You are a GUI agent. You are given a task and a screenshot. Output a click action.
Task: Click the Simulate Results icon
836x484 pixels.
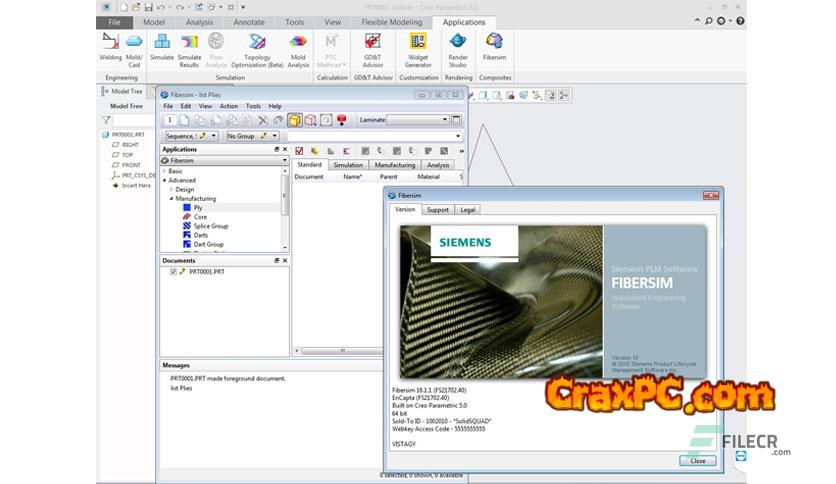click(189, 47)
